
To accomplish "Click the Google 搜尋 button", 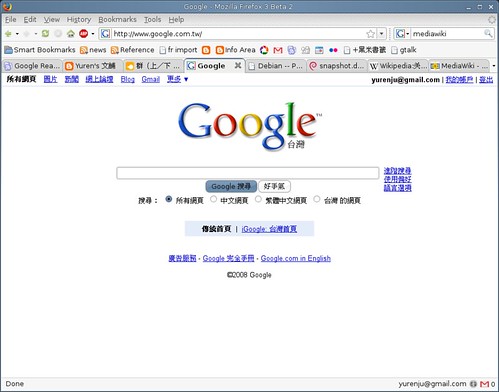I will [231, 186].
